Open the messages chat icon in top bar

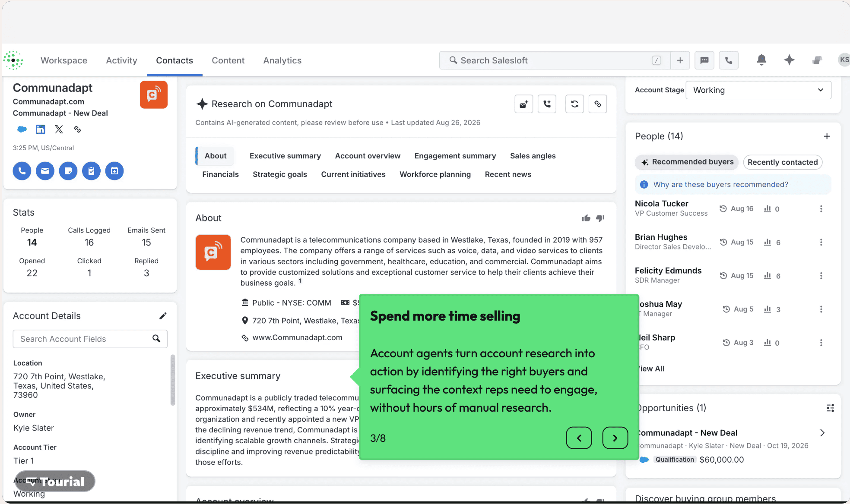tap(704, 60)
